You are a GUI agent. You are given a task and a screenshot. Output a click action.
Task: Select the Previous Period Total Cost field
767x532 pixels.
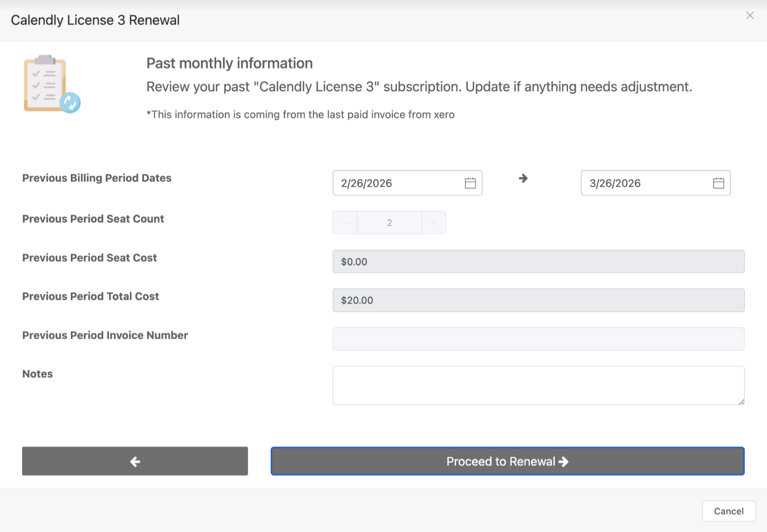point(538,300)
